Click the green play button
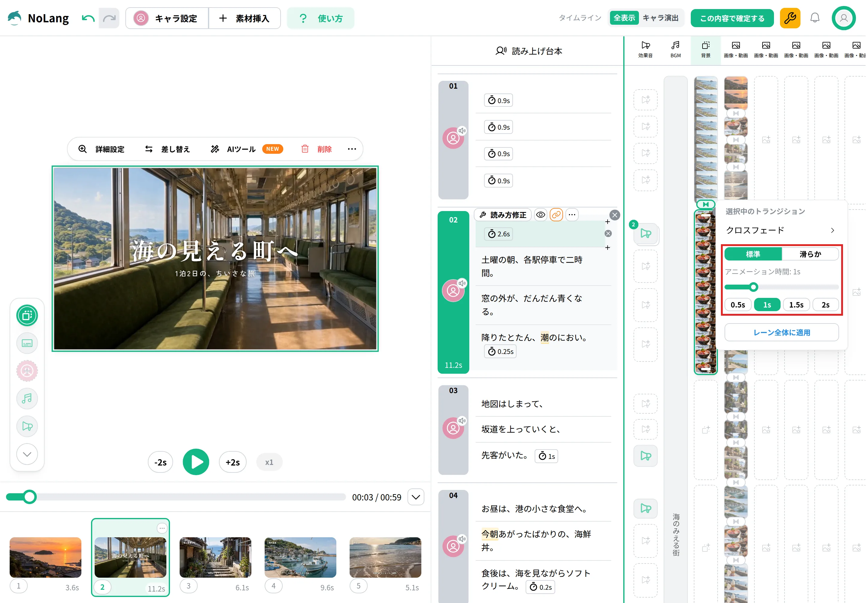 pos(196,462)
